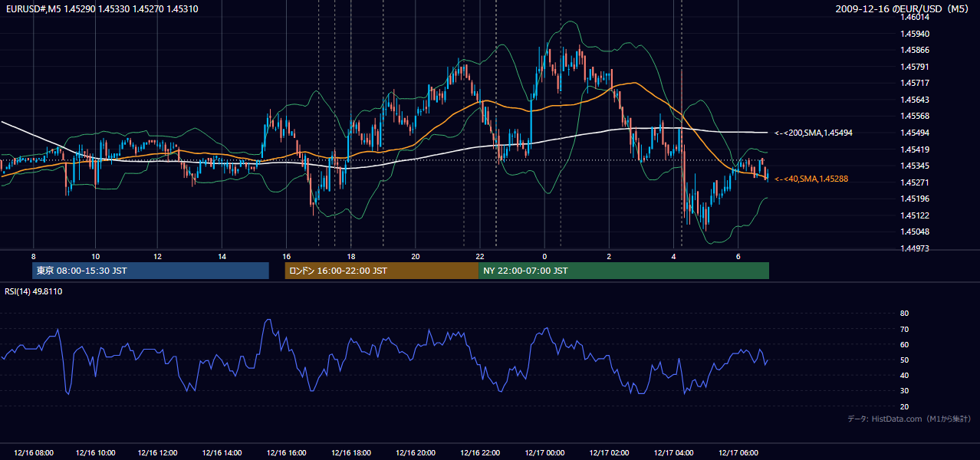Click the RSI(14) 49.8110 indicator label
Image resolution: width=980 pixels, height=460 pixels.
34,291
